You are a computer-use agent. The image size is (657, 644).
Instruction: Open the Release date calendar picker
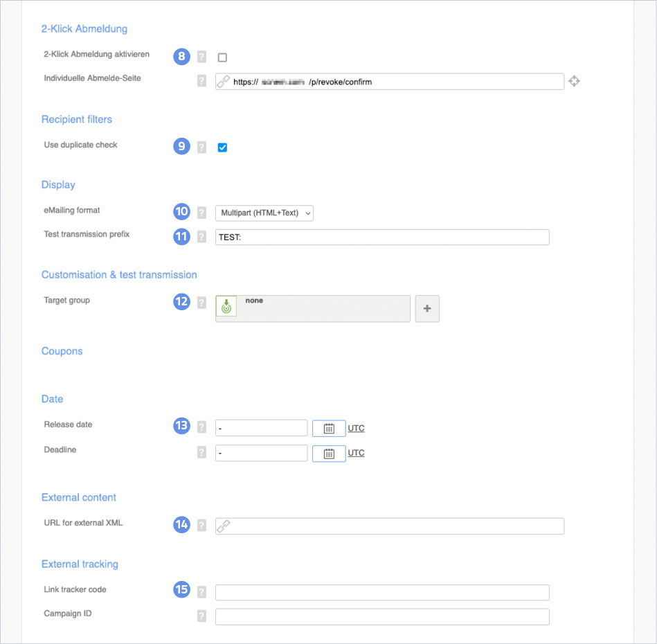click(329, 428)
